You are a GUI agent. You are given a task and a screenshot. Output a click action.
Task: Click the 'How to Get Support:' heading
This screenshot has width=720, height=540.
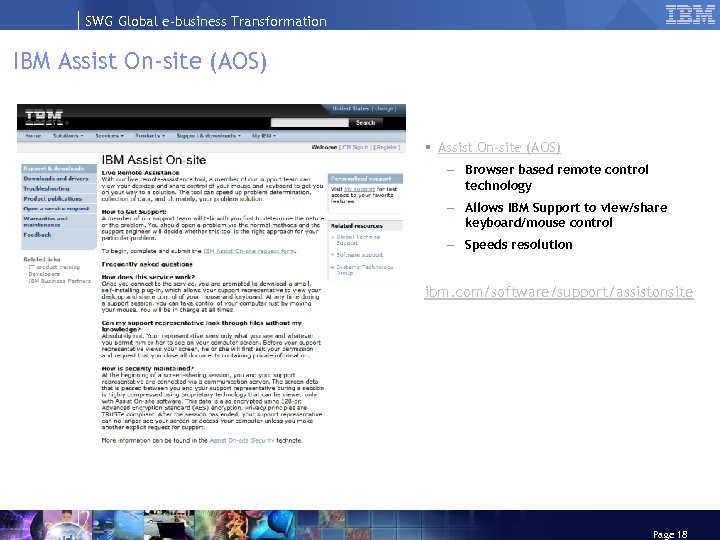pos(134,212)
